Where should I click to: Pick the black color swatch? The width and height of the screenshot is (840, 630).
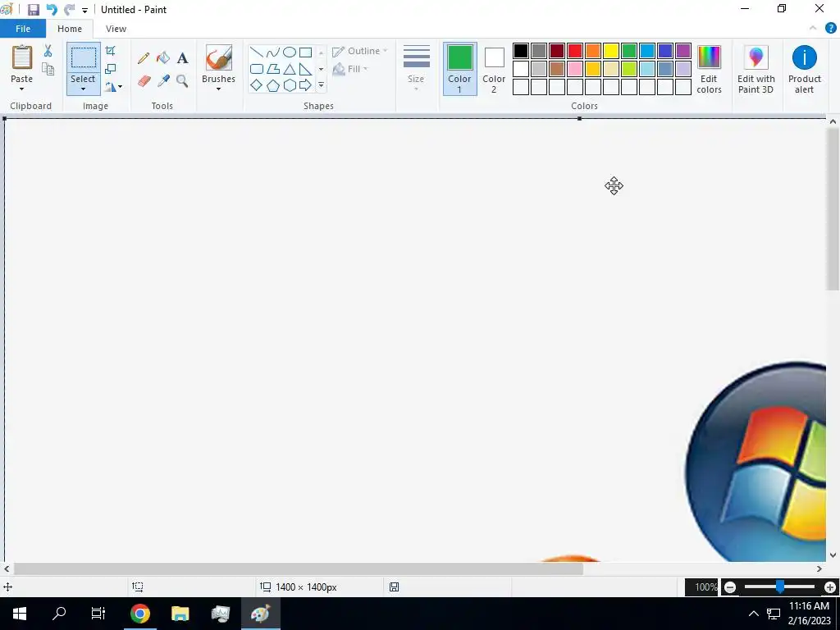pos(521,51)
